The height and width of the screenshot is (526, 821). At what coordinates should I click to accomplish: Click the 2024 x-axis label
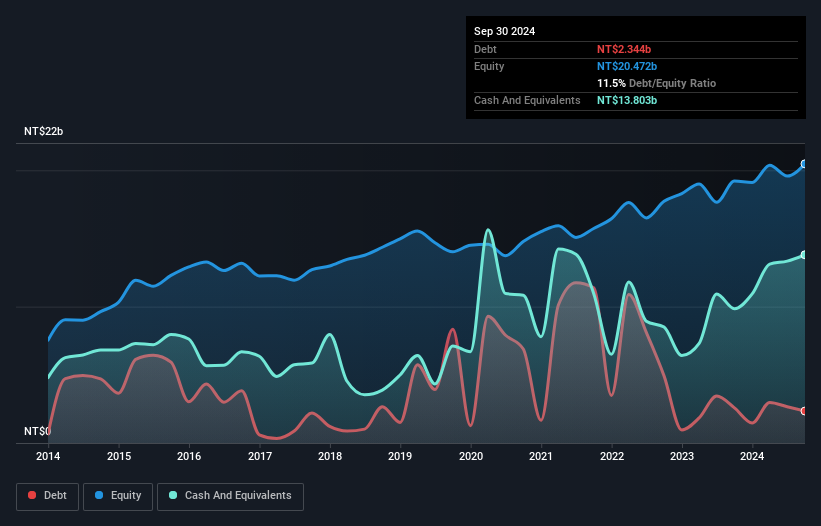click(x=752, y=456)
